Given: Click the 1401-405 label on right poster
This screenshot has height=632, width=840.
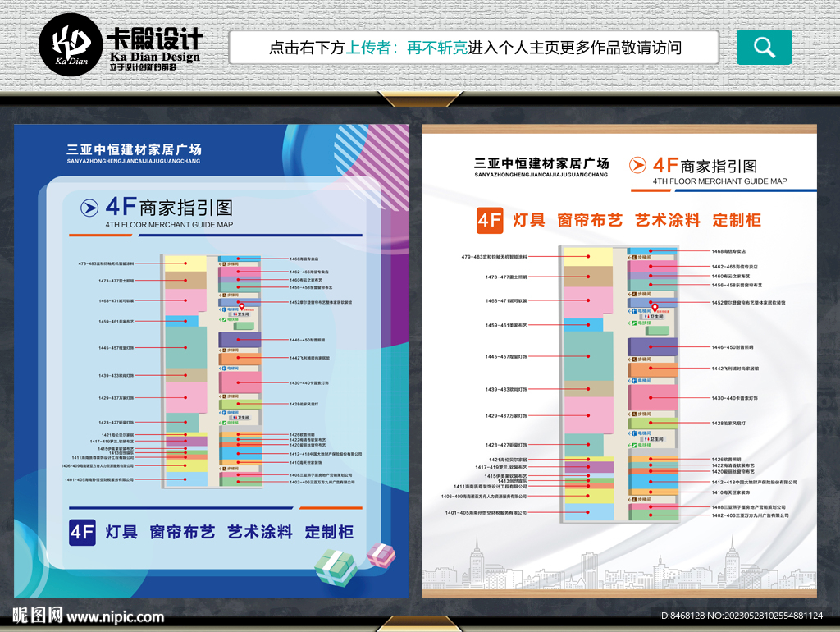Looking at the screenshot, I should point(486,513).
